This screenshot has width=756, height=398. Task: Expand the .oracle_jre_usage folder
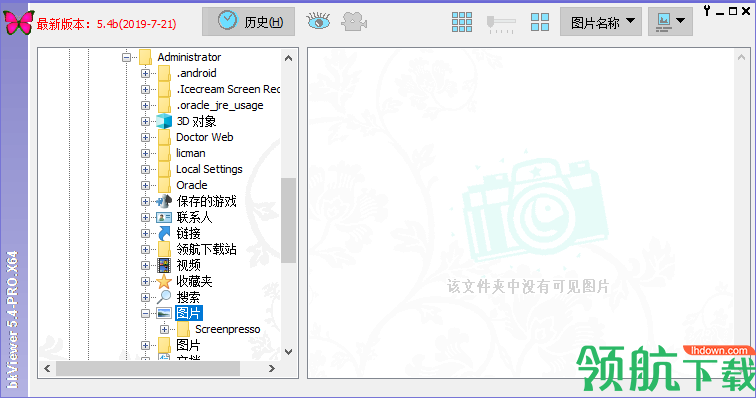(x=145, y=105)
